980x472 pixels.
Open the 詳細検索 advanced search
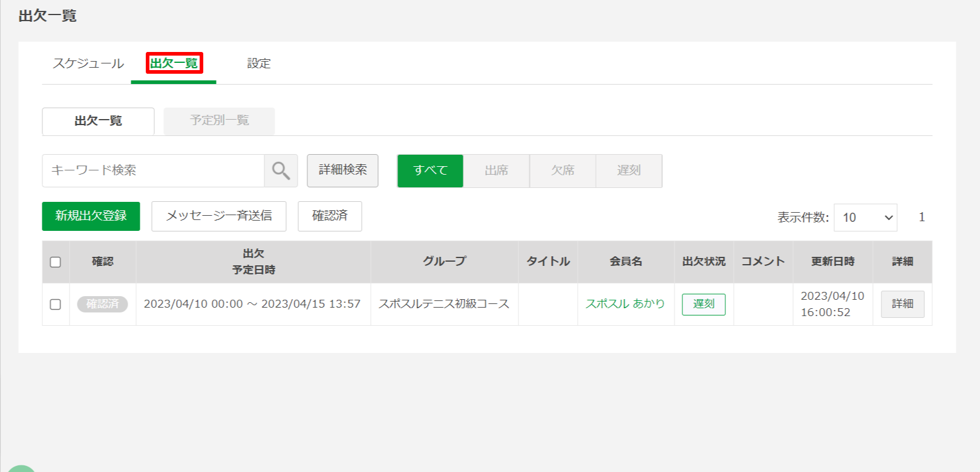(x=342, y=170)
